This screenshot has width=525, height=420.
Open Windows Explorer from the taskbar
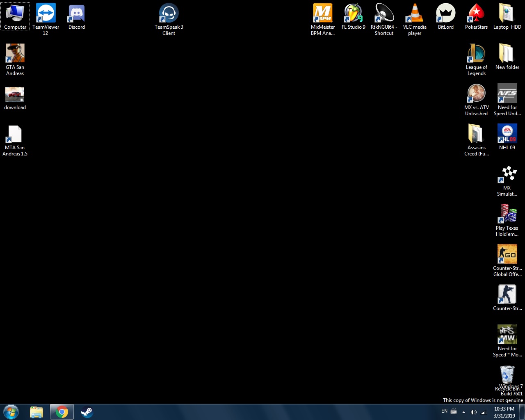[37, 412]
